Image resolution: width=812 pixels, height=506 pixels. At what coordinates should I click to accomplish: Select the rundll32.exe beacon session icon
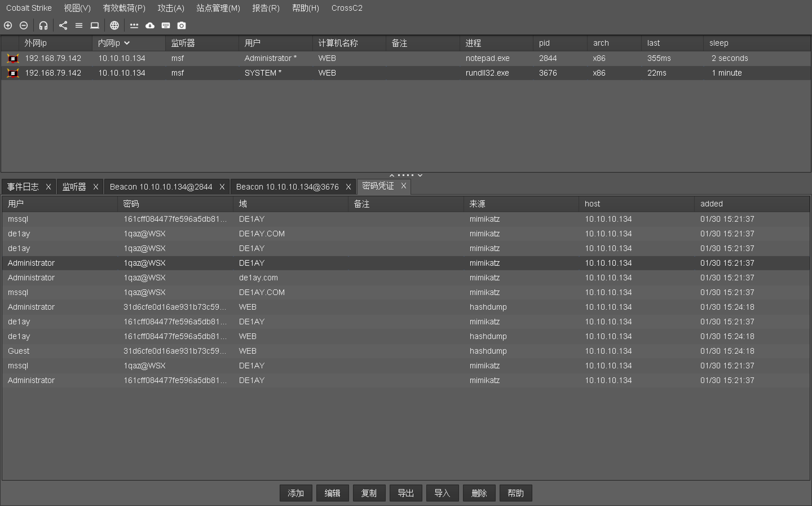pyautogui.click(x=13, y=73)
